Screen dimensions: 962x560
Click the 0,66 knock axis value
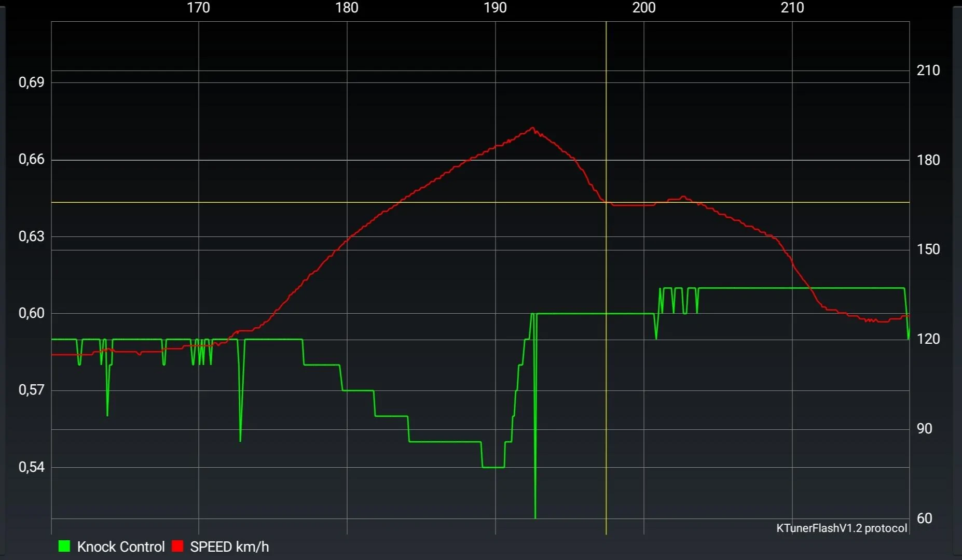pyautogui.click(x=32, y=159)
